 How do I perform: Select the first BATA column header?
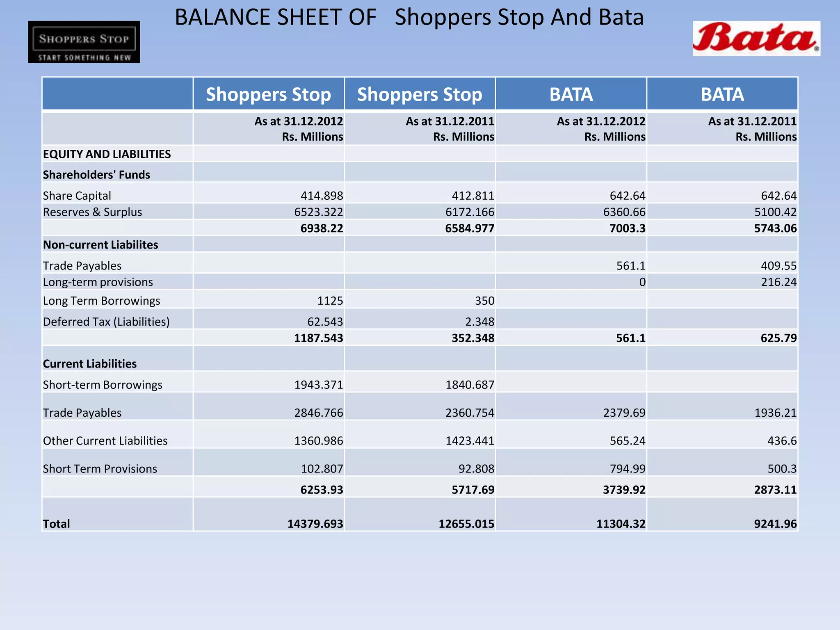click(x=571, y=94)
